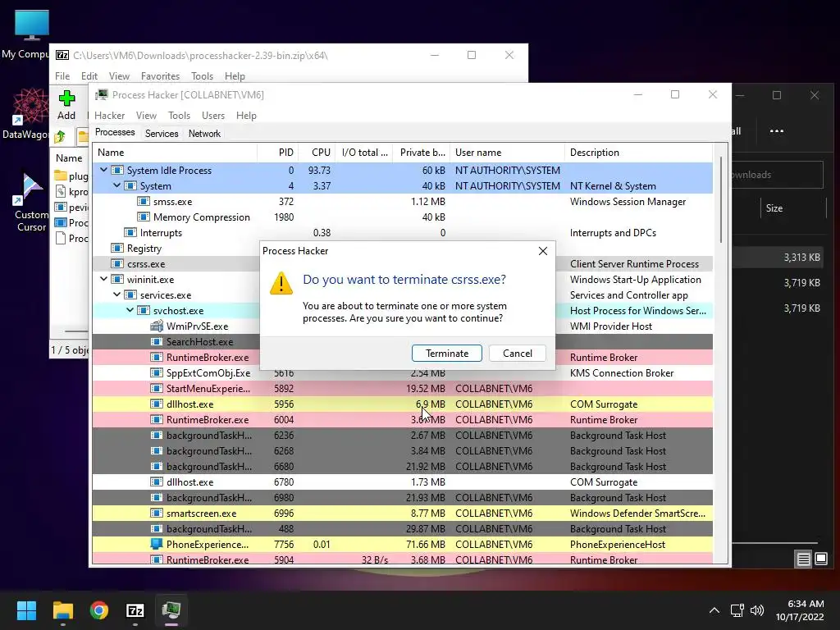Image resolution: width=840 pixels, height=630 pixels.
Task: Open the Hacker menu
Action: [109, 115]
